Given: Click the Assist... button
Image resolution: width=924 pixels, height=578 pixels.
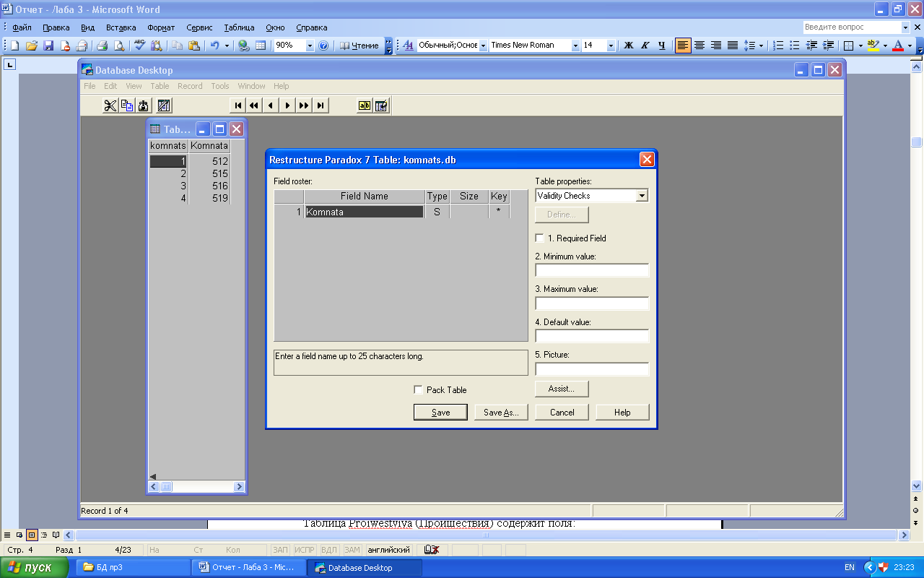Looking at the screenshot, I should 562,389.
